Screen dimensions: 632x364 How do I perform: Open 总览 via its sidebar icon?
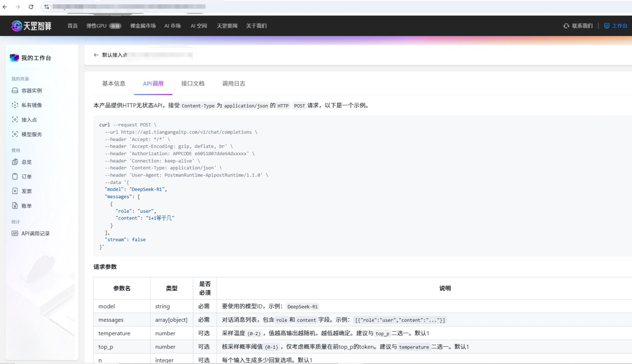tap(15, 162)
